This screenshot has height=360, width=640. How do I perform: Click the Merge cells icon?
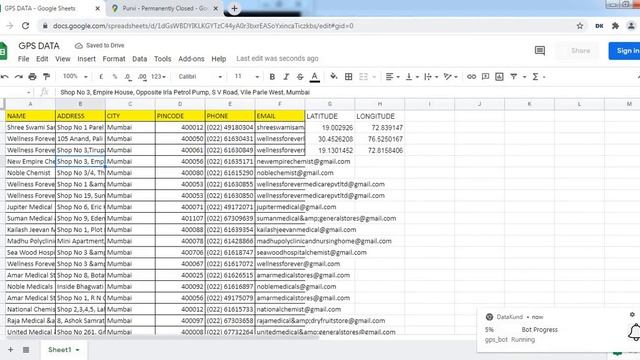tap(363, 77)
